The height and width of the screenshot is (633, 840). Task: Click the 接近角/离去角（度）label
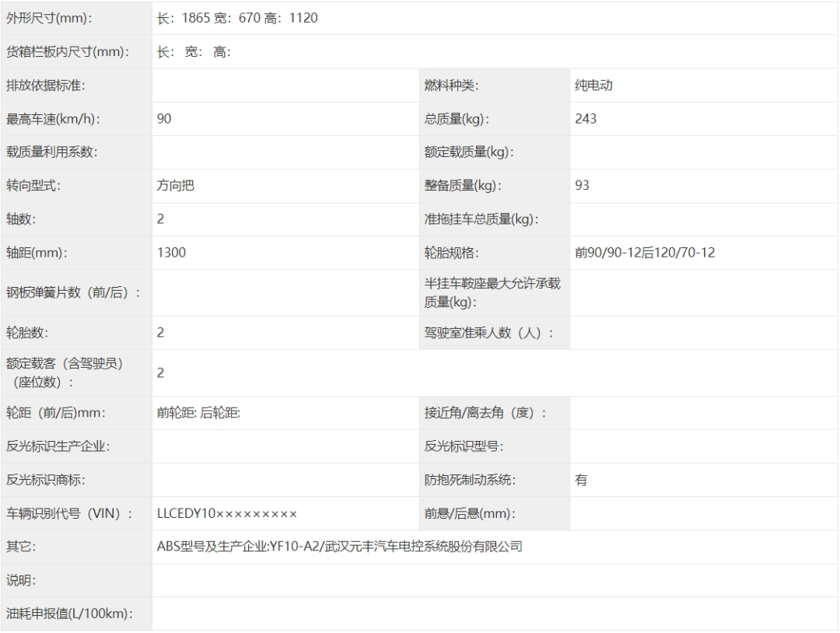(485, 413)
